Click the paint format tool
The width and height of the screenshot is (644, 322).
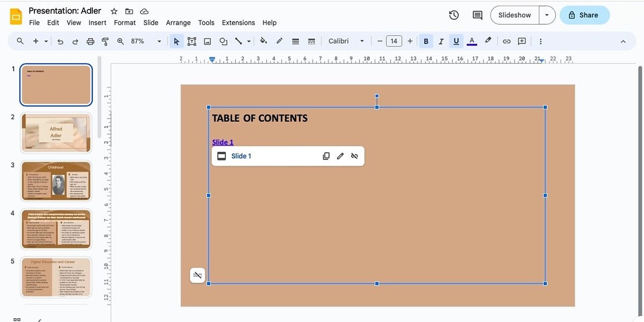(105, 41)
